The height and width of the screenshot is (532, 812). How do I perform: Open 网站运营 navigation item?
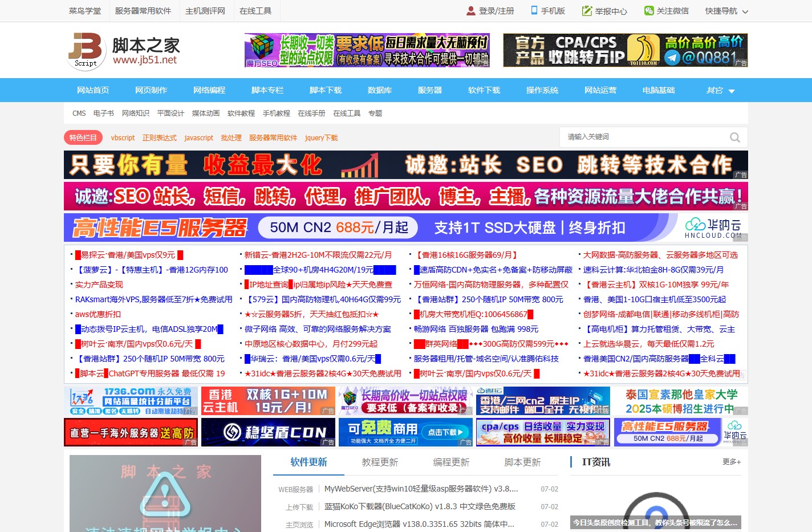pos(600,90)
